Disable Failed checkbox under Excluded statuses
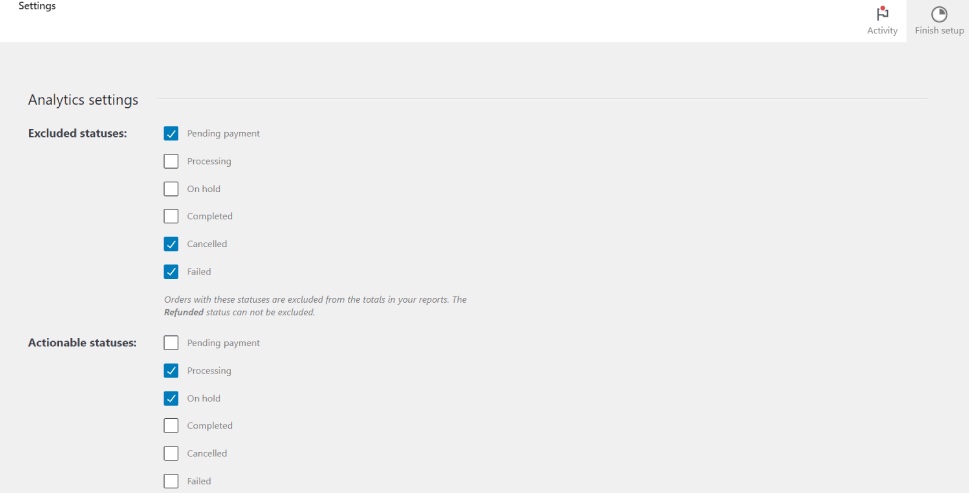 pos(171,271)
